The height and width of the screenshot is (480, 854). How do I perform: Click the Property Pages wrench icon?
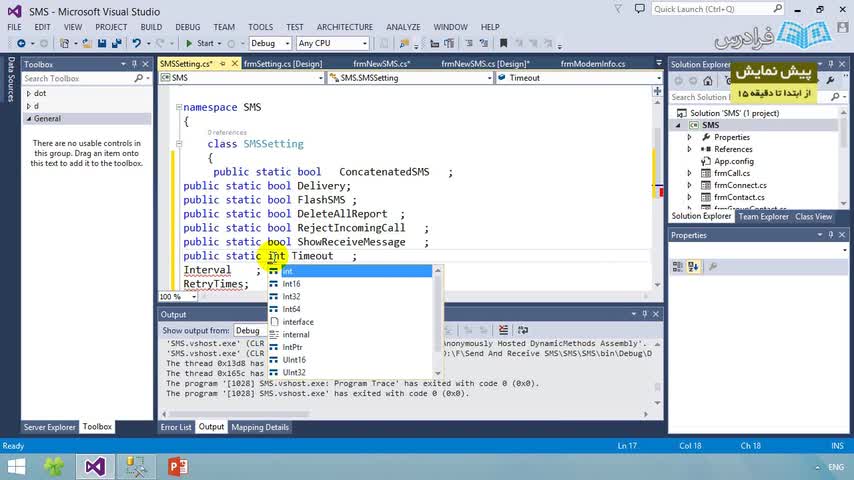coord(712,266)
